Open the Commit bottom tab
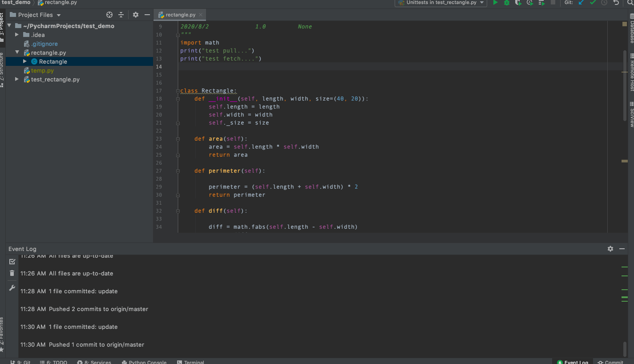The height and width of the screenshot is (364, 634). (x=610, y=362)
